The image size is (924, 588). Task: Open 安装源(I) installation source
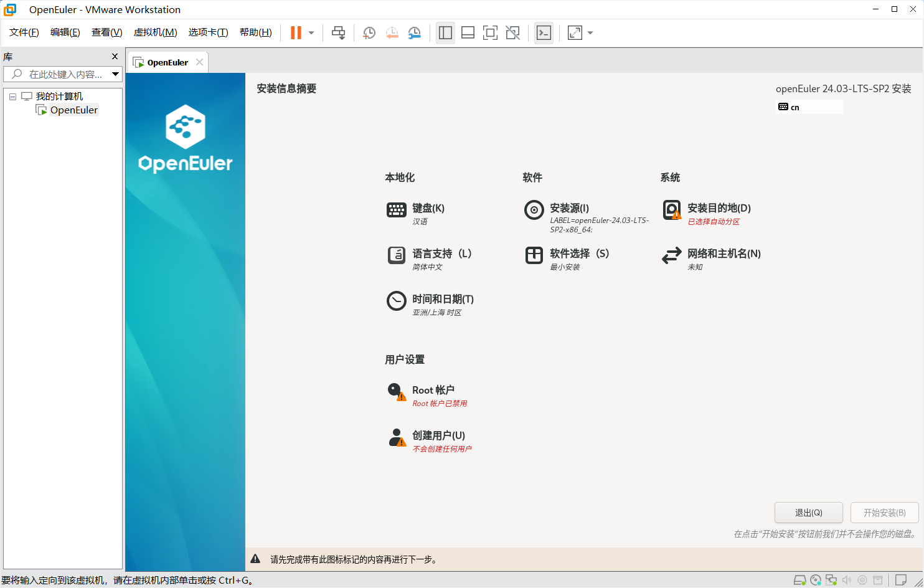point(587,216)
